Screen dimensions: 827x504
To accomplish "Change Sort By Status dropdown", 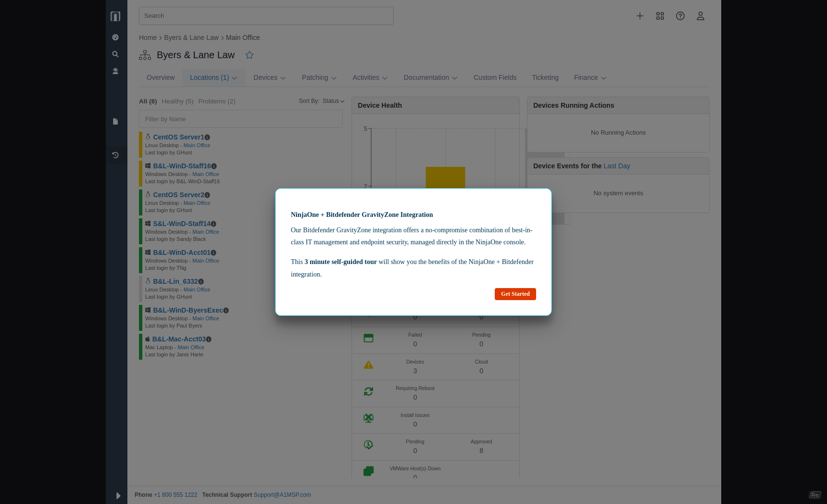I will pos(333,101).
